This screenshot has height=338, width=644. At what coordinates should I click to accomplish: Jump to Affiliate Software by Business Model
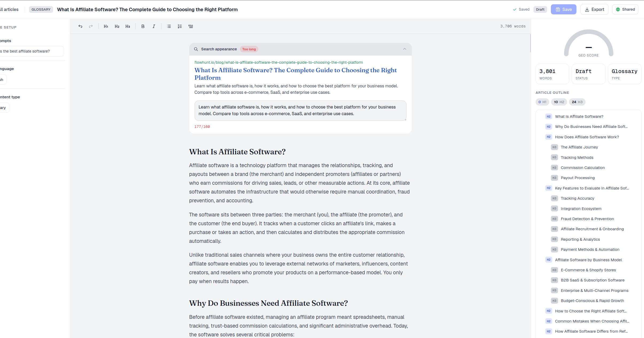(588, 260)
